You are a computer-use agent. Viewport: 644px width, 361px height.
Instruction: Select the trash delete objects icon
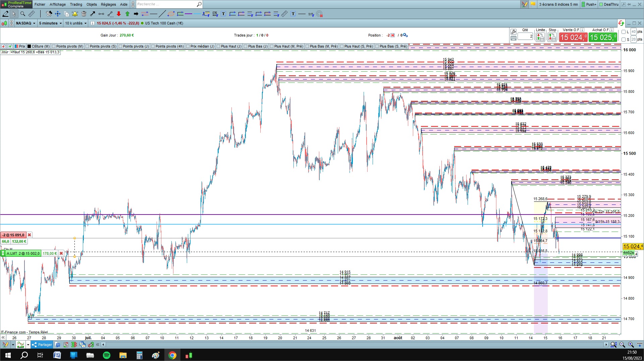(x=84, y=14)
